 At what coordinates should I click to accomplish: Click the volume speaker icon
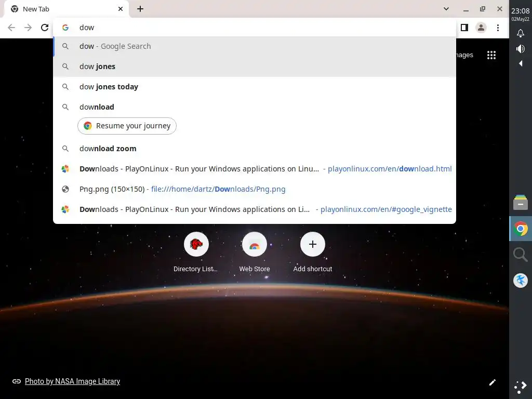[x=521, y=49]
